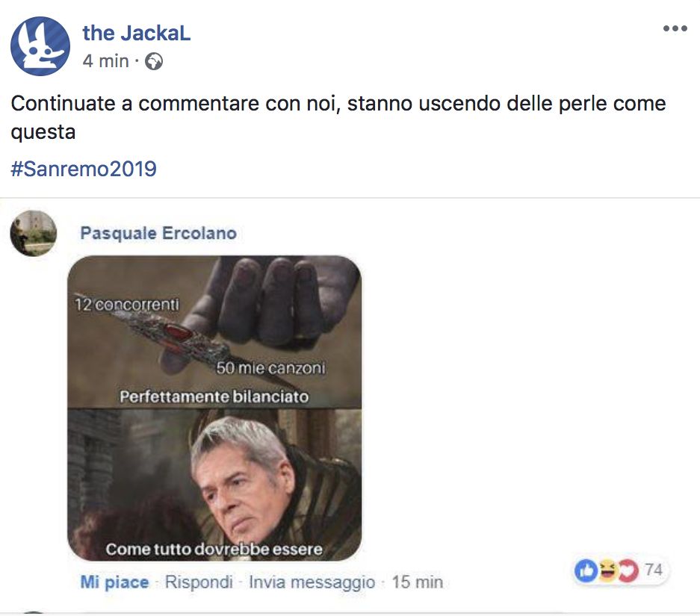Viewport: 700px width, 616px height.
Task: Click the red heart reaction icon
Action: pyautogui.click(x=628, y=570)
